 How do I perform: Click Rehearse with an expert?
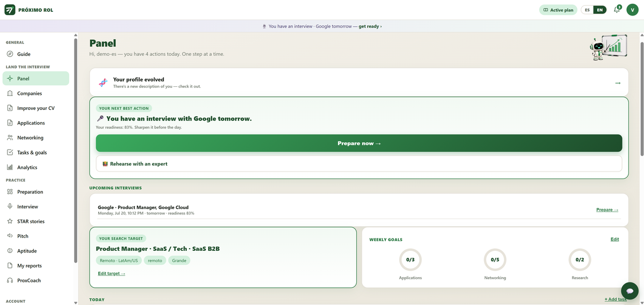pyautogui.click(x=359, y=163)
